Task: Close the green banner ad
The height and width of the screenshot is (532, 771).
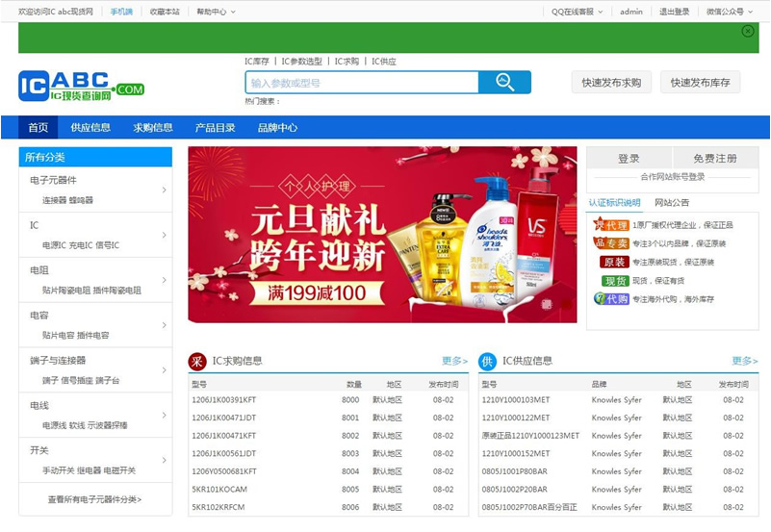Action: tap(747, 32)
